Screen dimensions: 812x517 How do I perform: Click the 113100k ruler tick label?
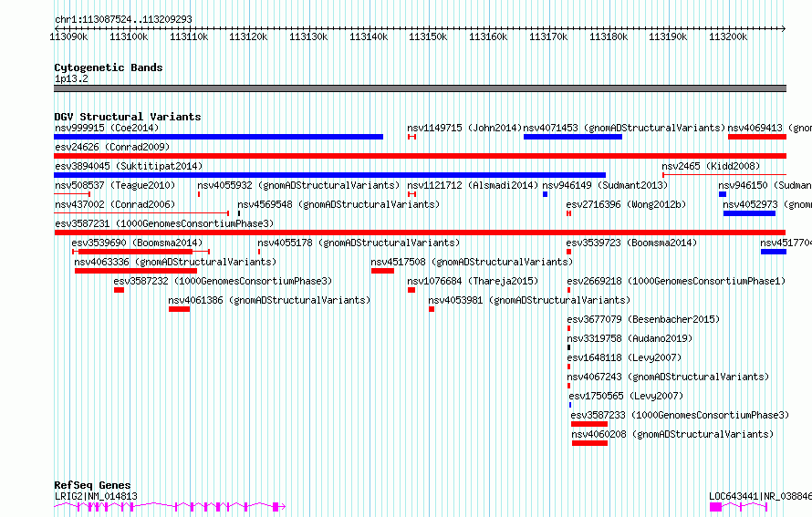(x=129, y=37)
